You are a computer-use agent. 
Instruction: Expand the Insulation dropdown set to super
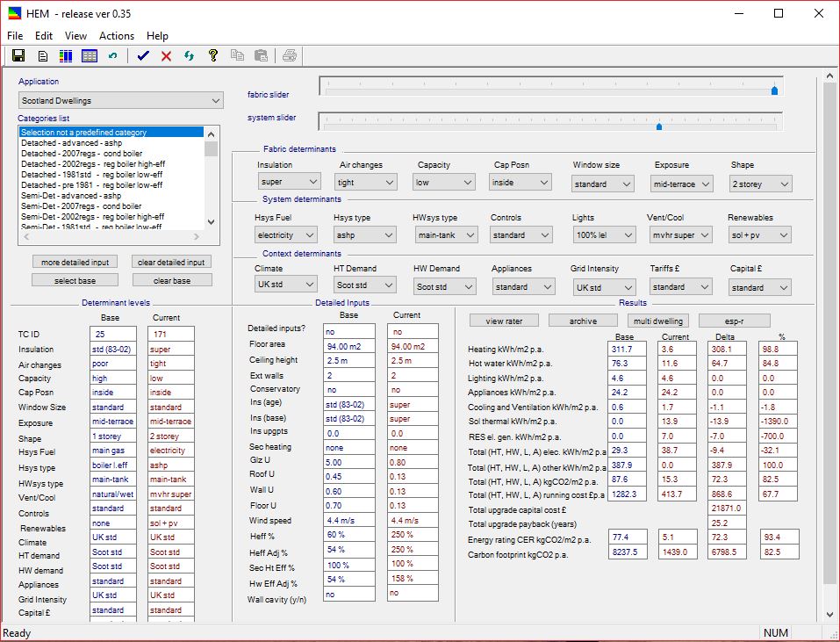289,183
